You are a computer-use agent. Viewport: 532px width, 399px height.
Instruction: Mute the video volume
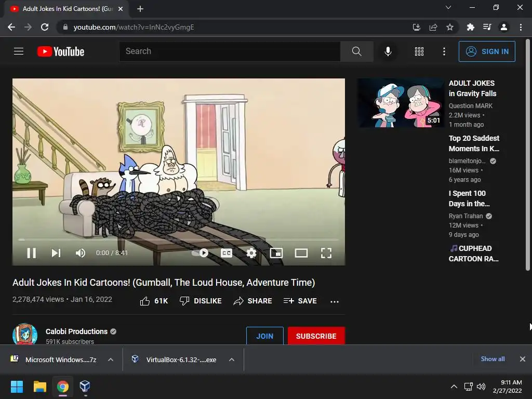coord(81,253)
